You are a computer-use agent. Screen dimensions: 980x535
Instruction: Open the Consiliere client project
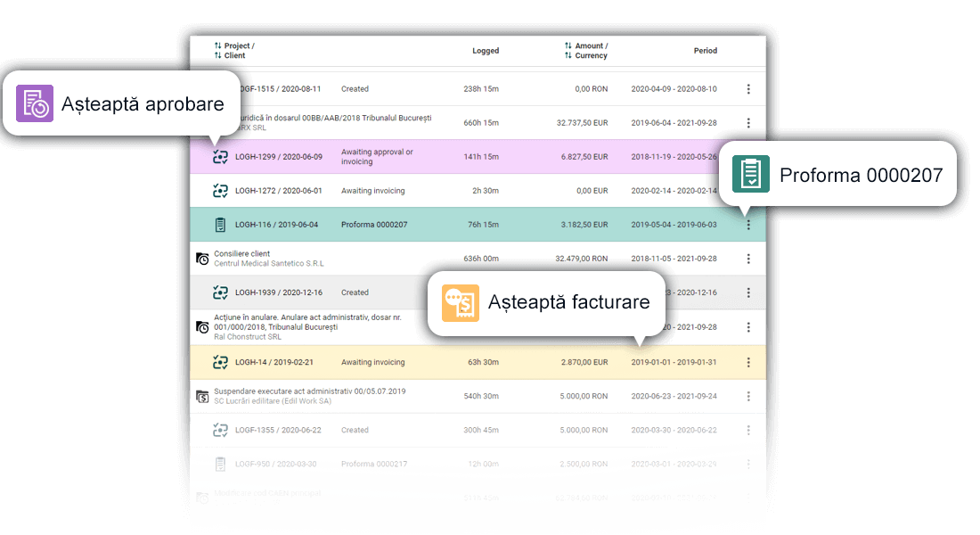[x=241, y=253]
